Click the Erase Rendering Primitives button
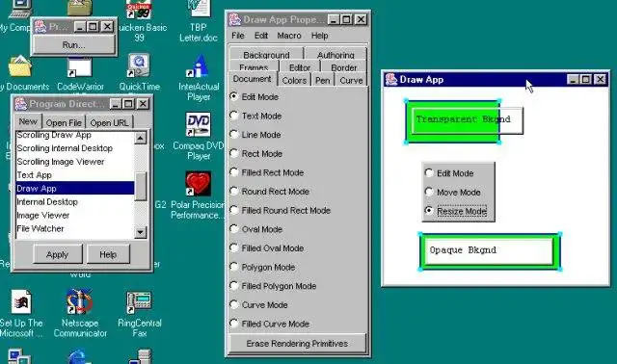 point(297,343)
